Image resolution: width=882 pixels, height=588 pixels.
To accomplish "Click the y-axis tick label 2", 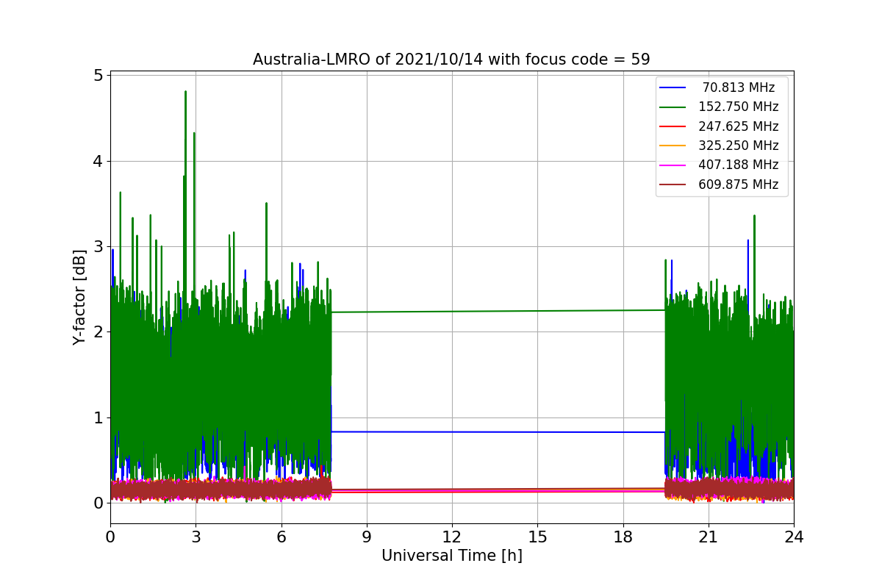I will point(97,332).
